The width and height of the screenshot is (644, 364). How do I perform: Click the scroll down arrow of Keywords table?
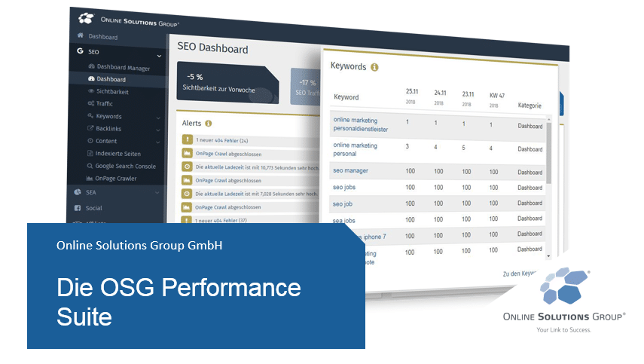[x=548, y=256]
